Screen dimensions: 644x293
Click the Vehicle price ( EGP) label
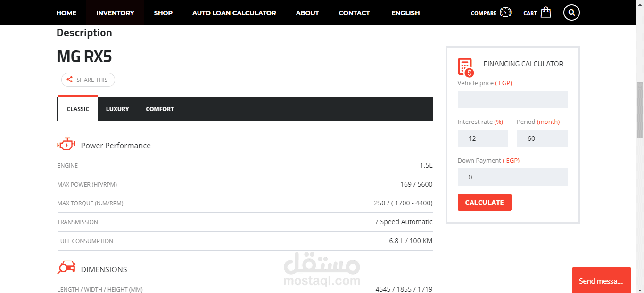point(485,83)
